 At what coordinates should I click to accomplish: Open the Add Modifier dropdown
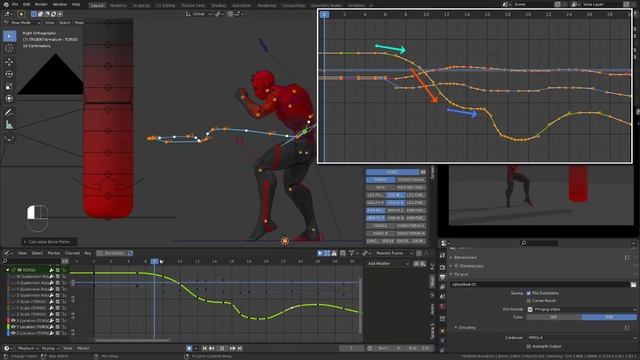(x=388, y=264)
